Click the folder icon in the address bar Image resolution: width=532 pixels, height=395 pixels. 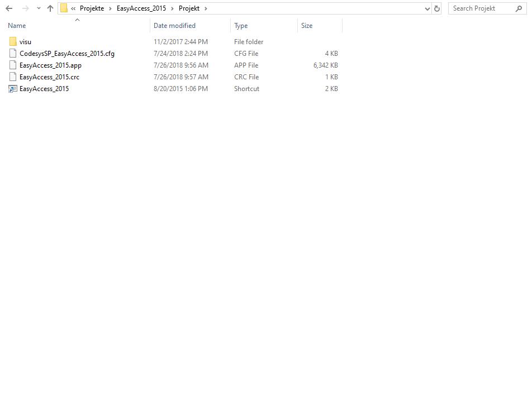pyautogui.click(x=64, y=8)
